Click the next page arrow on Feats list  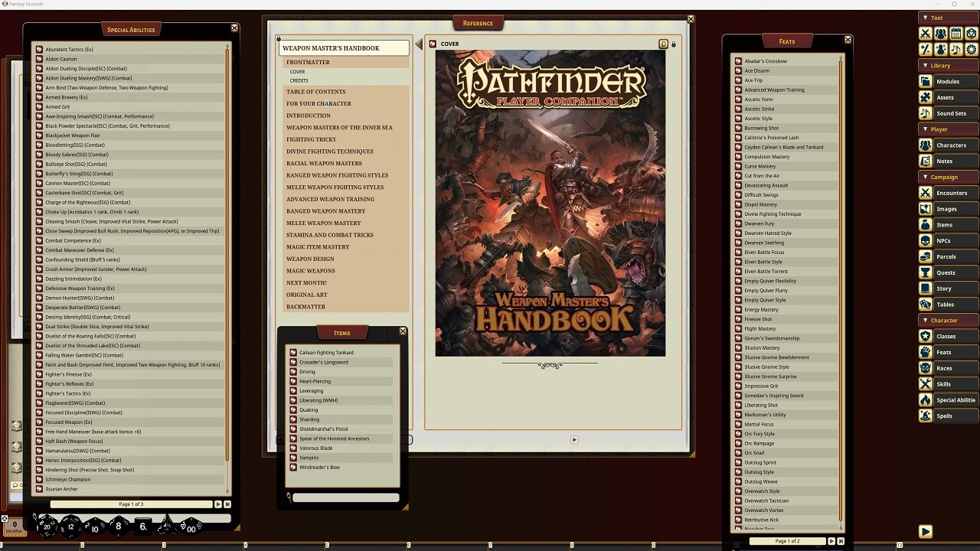pyautogui.click(x=831, y=540)
